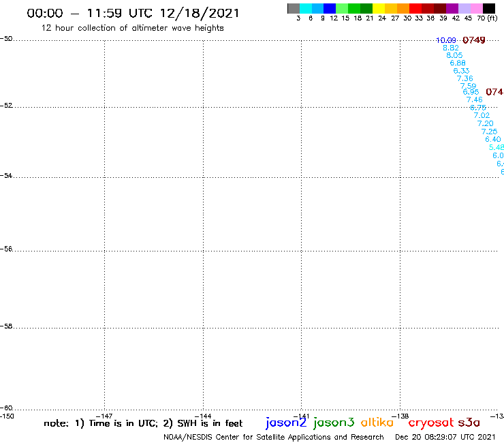Click the Dec 20 08:29:07 generation timestamp
The width and height of the screenshot is (504, 443).
pos(445,438)
